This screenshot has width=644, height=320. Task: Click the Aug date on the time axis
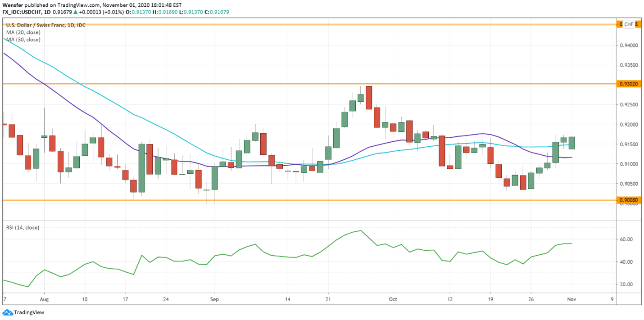click(x=44, y=298)
